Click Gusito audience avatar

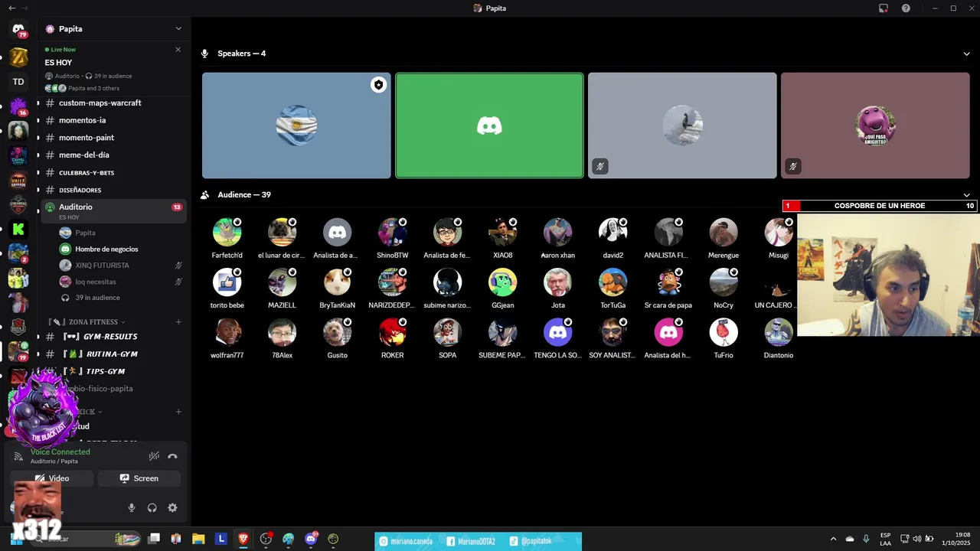[337, 333]
